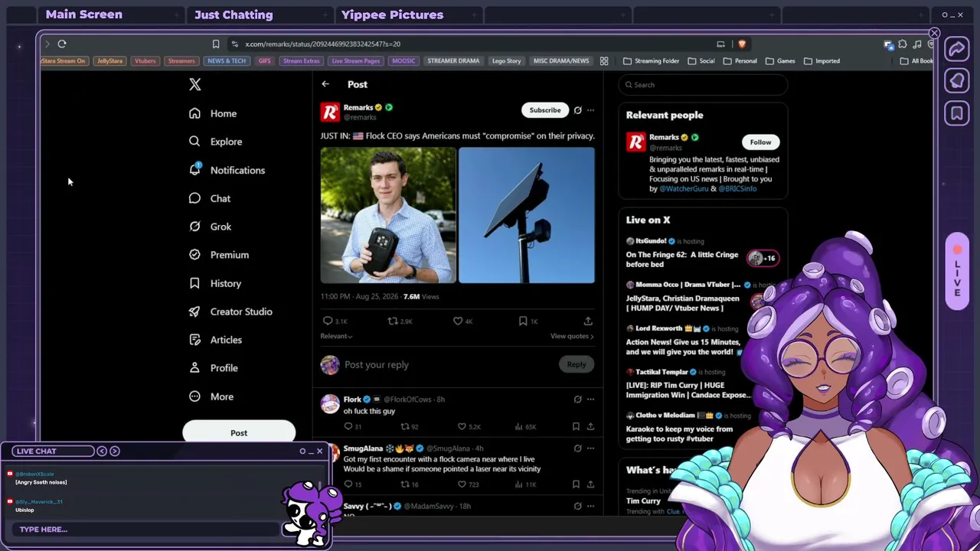The image size is (980, 551).
Task: Open History bookmark icon in sidebar
Action: [194, 283]
